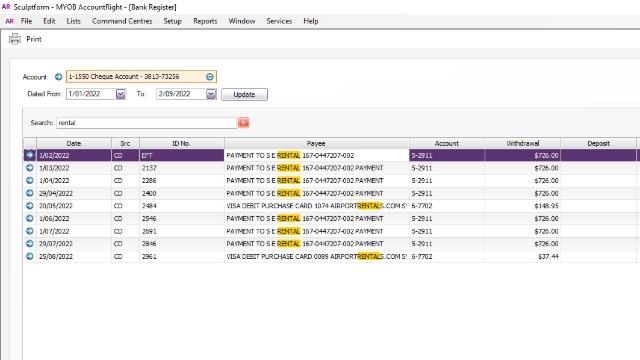Open the Edit menu

point(49,21)
